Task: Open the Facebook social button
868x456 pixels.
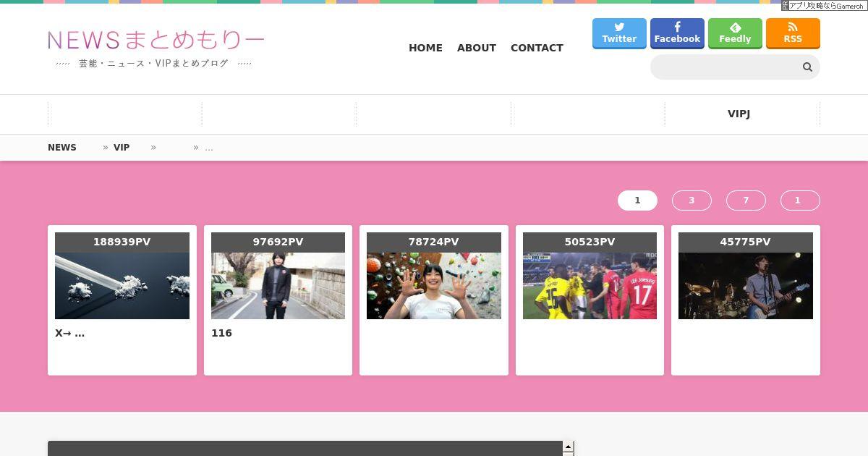Action: [677, 33]
